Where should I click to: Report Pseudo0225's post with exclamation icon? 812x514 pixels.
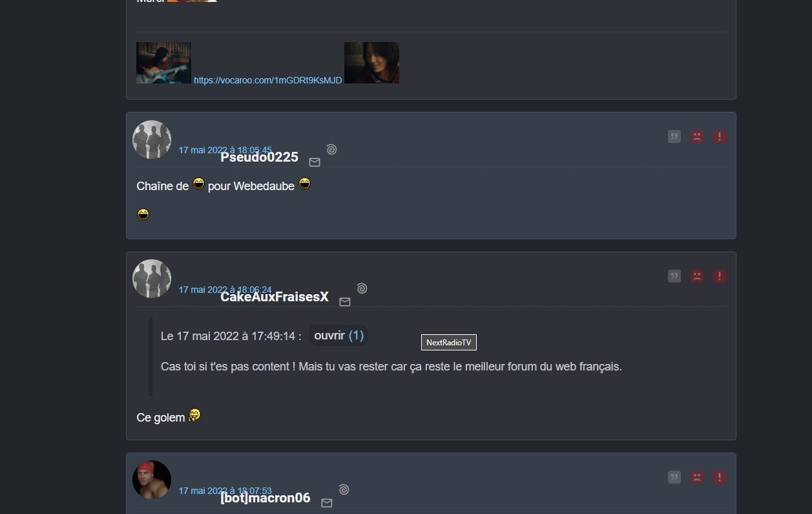tap(720, 136)
